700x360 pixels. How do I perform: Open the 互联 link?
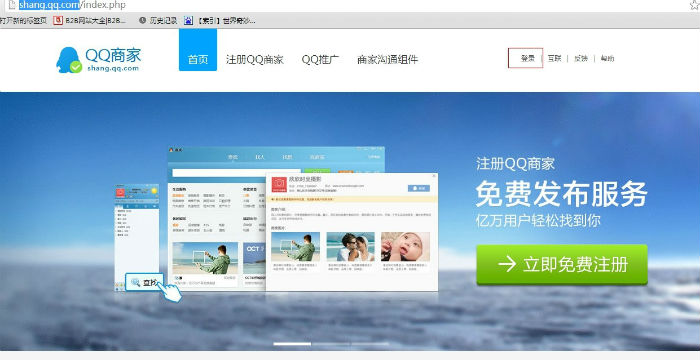coord(554,58)
